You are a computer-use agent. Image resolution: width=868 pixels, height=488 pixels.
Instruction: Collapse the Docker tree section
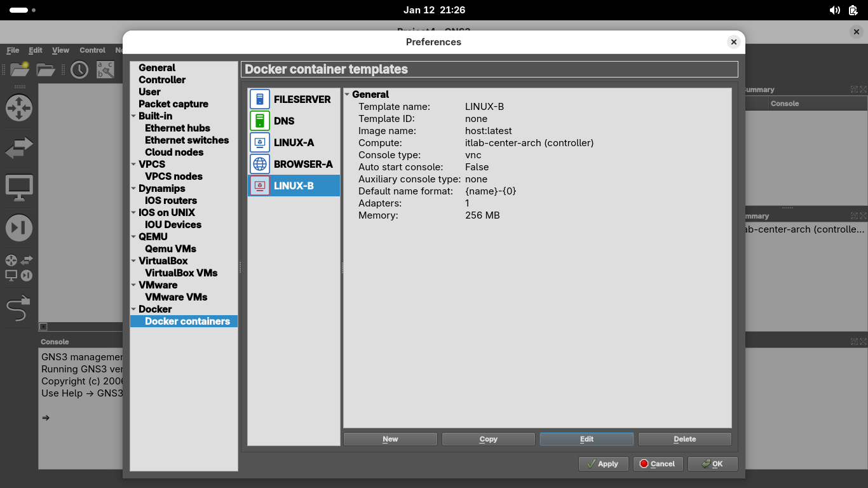pos(133,309)
